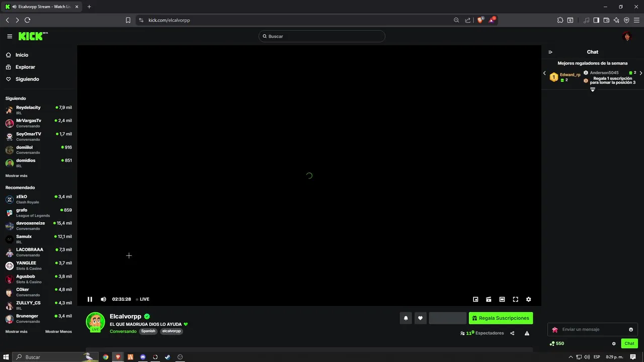Viewport: 644px width, 362px height.
Task: Expand the gifters leaderboard
Action: [593, 89]
